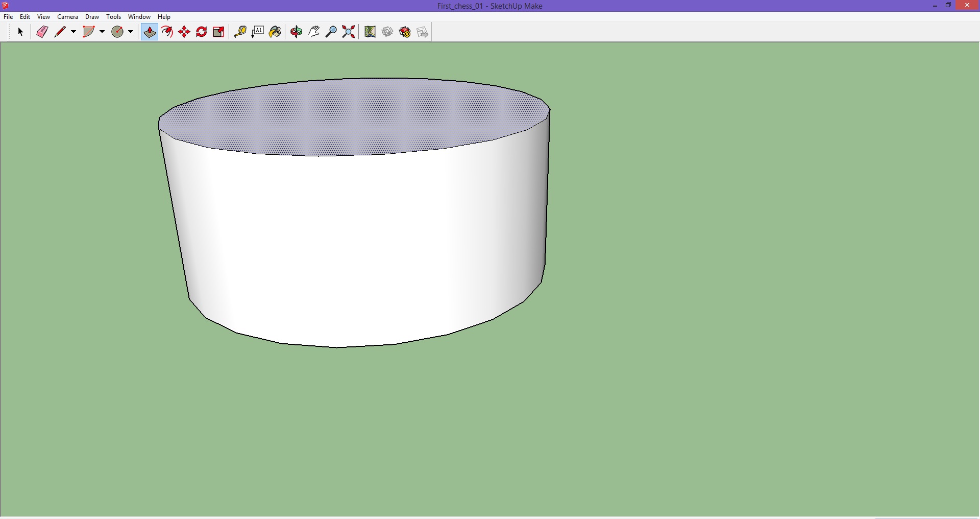Select the Circle shape tool
The width and height of the screenshot is (980, 519).
(117, 32)
